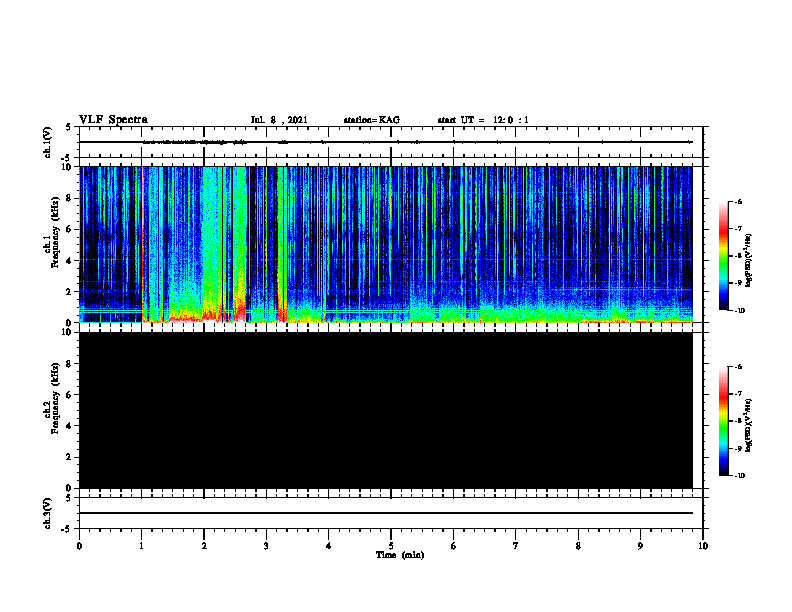Click ch.1 frequency tick label "8"
This screenshot has height=612, width=792.
[x=70, y=198]
